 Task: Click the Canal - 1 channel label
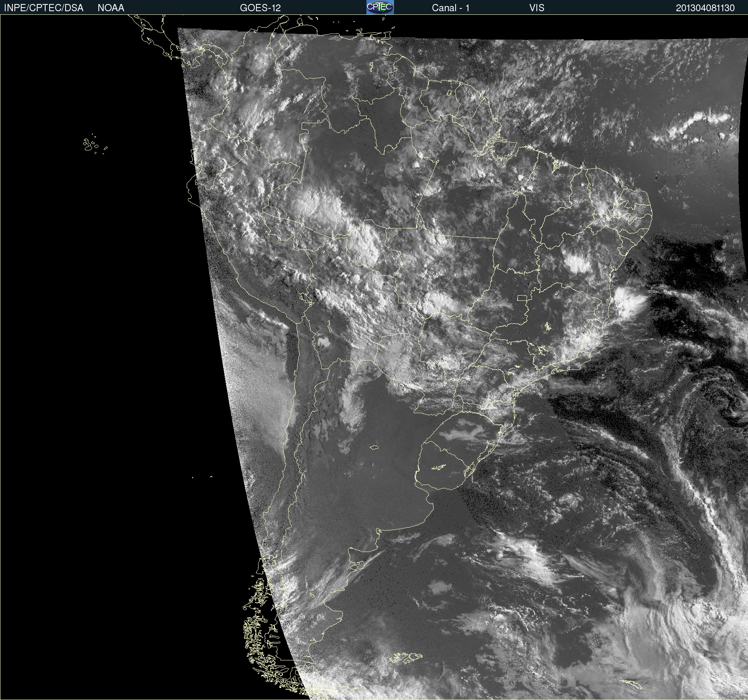450,8
